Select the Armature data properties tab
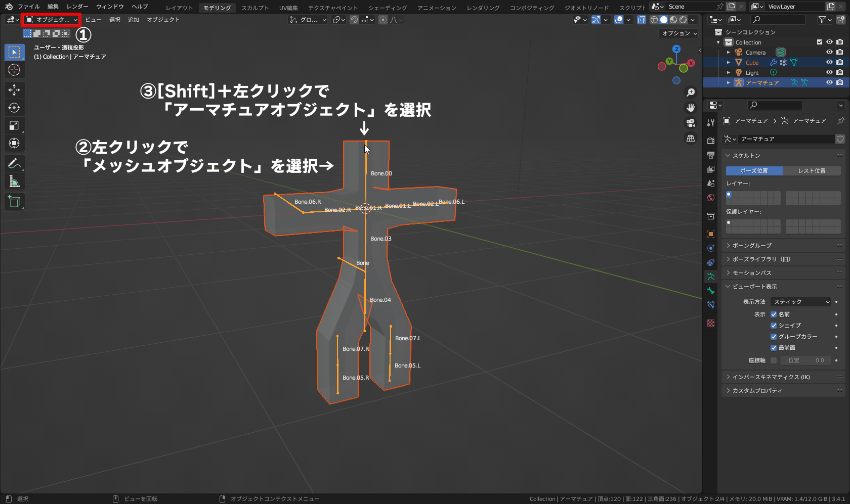The height and width of the screenshot is (504, 850). coord(710,276)
